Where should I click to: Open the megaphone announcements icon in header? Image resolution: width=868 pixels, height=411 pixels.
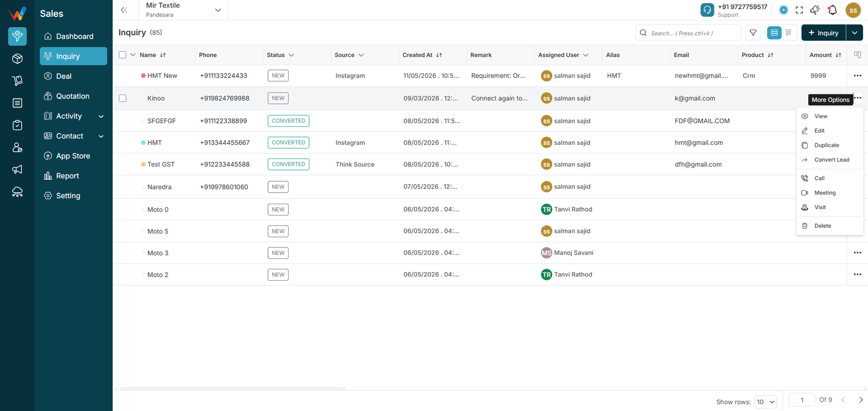coord(815,10)
